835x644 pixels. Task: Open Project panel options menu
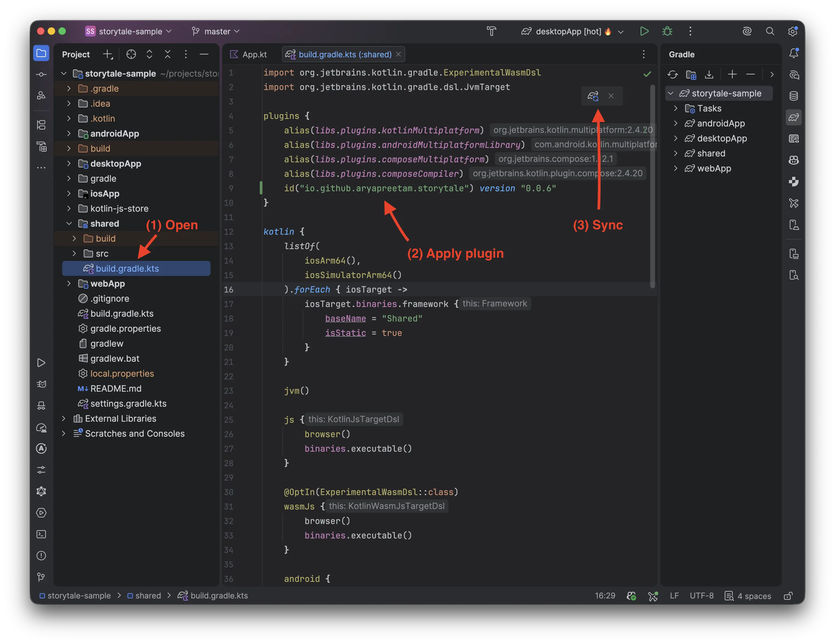click(186, 54)
